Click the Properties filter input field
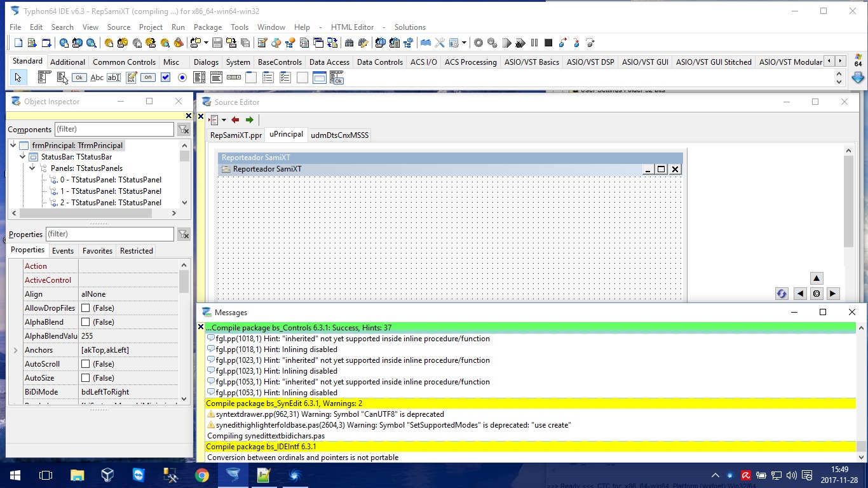The height and width of the screenshot is (488, 868). point(109,234)
